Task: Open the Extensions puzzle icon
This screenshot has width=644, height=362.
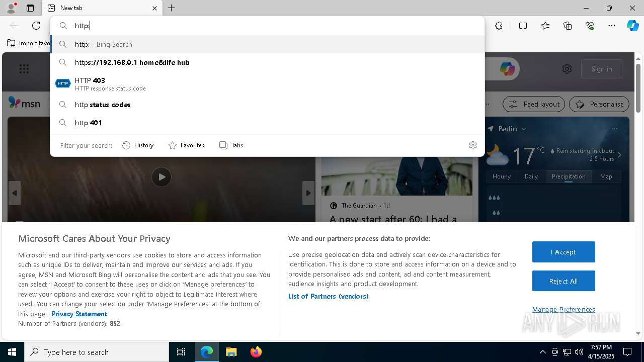Action: pyautogui.click(x=499, y=26)
